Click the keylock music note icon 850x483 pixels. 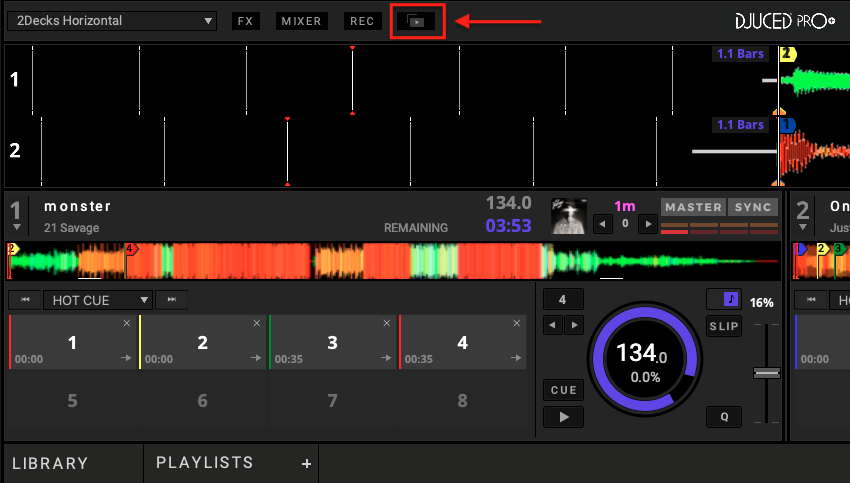(x=723, y=299)
